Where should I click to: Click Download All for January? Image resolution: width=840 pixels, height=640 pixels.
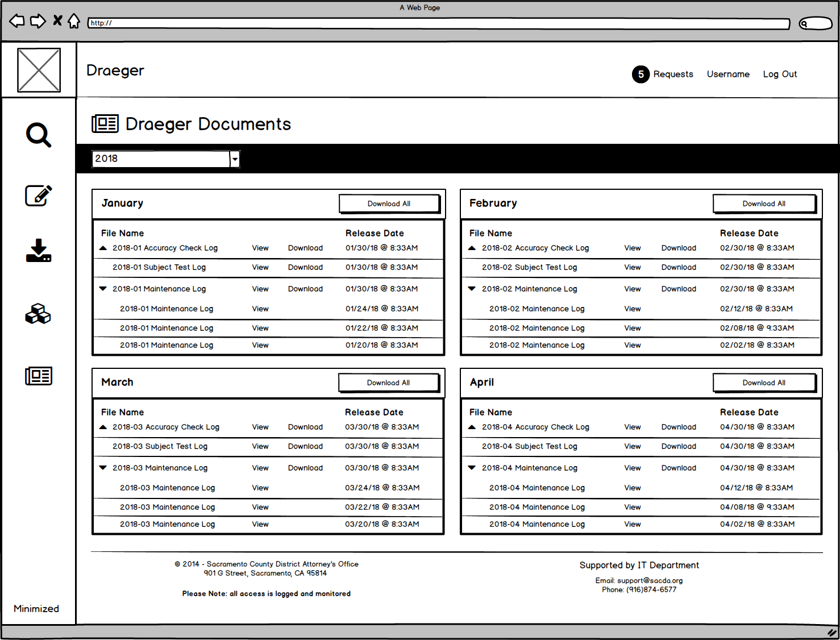tap(389, 203)
